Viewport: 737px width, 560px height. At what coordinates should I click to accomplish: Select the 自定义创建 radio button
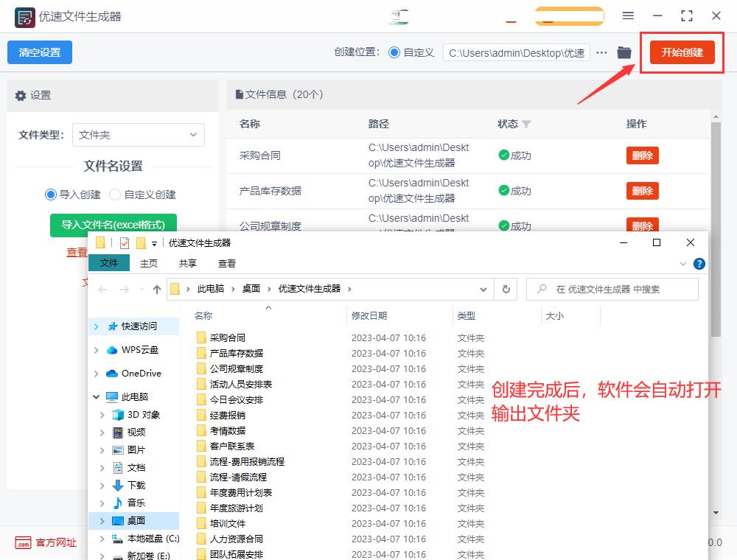coord(114,194)
